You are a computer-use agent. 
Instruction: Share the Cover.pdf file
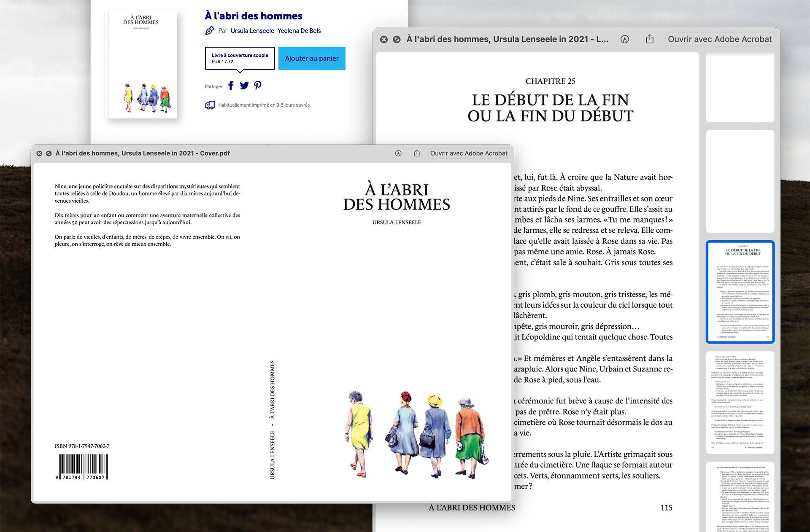click(x=417, y=153)
